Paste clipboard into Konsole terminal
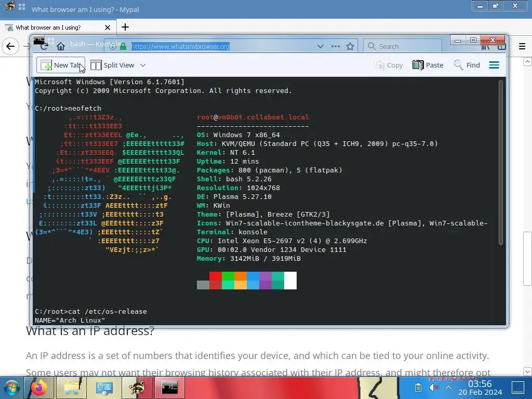This screenshot has width=532, height=399. (428, 65)
